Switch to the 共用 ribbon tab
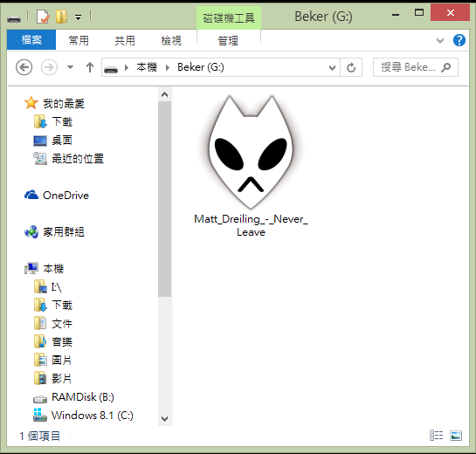Viewport: 476px width, 454px height. 125,40
